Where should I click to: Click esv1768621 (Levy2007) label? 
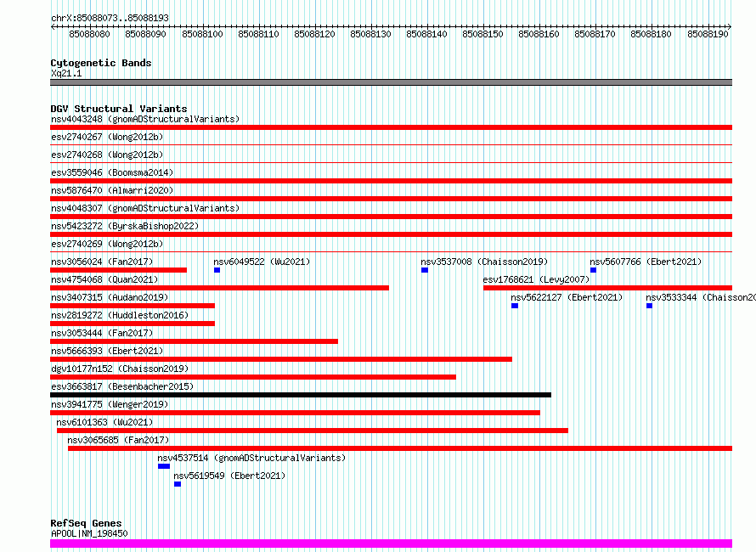point(536,279)
